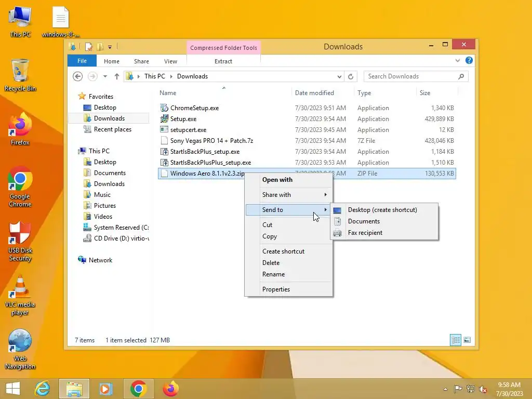Image resolution: width=532 pixels, height=399 pixels.
Task: Open Firefox from the taskbar
Action: click(x=170, y=389)
